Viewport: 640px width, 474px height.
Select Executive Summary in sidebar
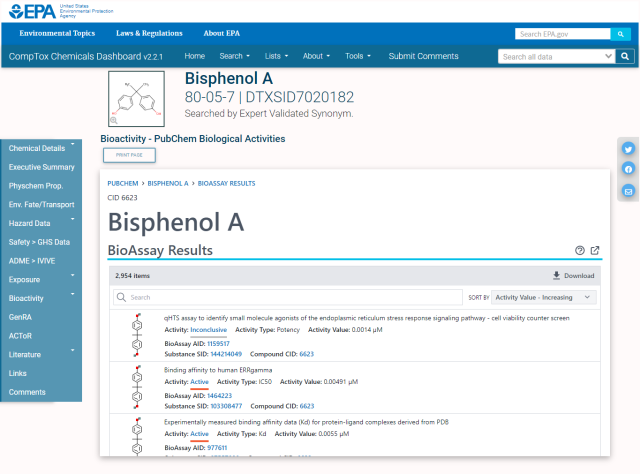pyautogui.click(x=41, y=167)
